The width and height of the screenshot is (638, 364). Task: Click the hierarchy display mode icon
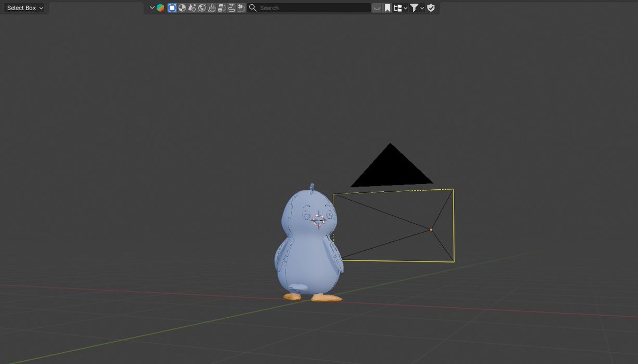pyautogui.click(x=397, y=8)
